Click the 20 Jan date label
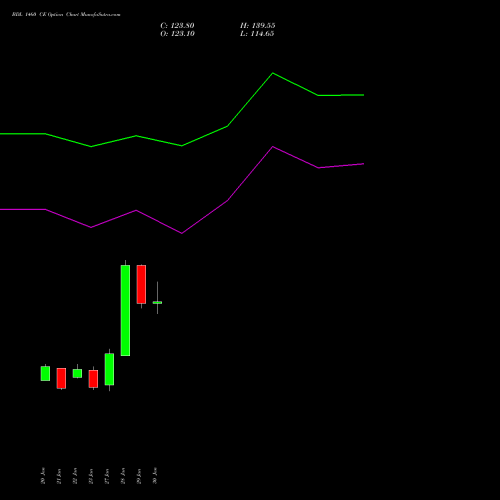The image size is (500, 500). click(x=43, y=476)
